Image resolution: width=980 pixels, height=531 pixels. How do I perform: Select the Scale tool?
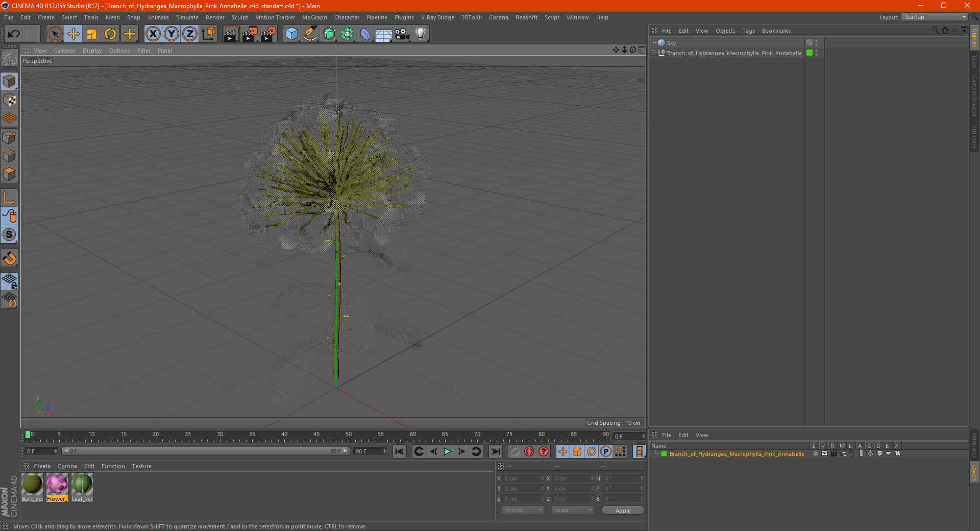coord(92,34)
